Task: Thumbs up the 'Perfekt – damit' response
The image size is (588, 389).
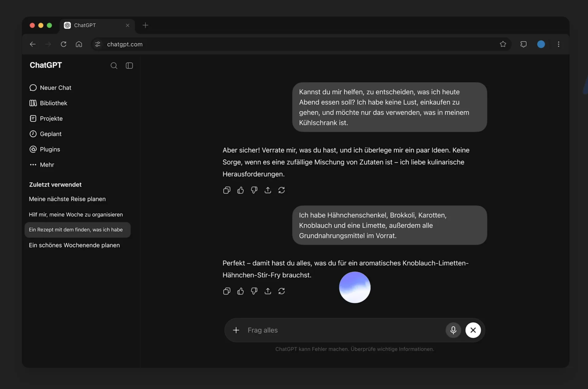Action: [x=240, y=291]
